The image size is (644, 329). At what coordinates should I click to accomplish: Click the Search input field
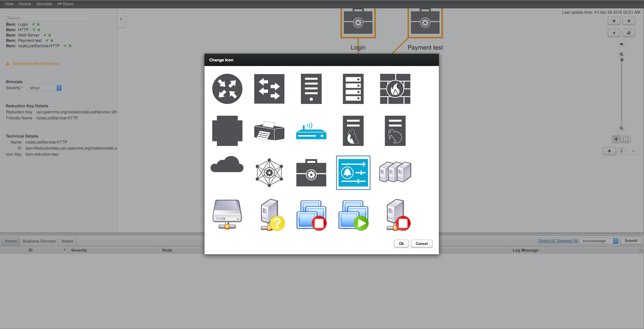click(x=48, y=18)
